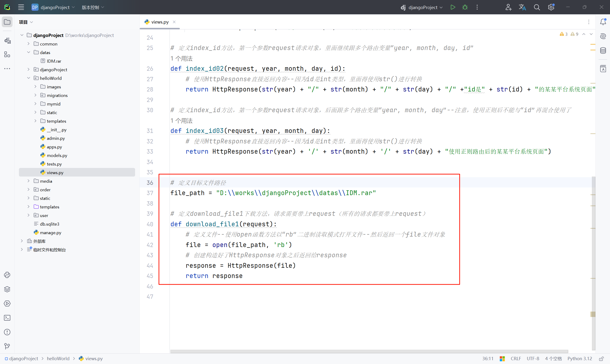Screen dimensions: 610x364
Task: Open the djangoProject project dropdown
Action: coord(53,7)
